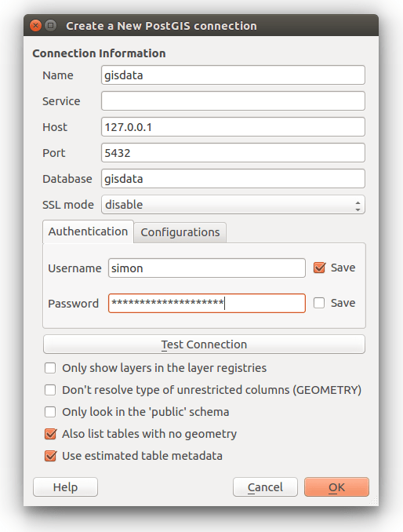Close the PostGIS connection dialog
This screenshot has height=532, width=403.
(35, 25)
